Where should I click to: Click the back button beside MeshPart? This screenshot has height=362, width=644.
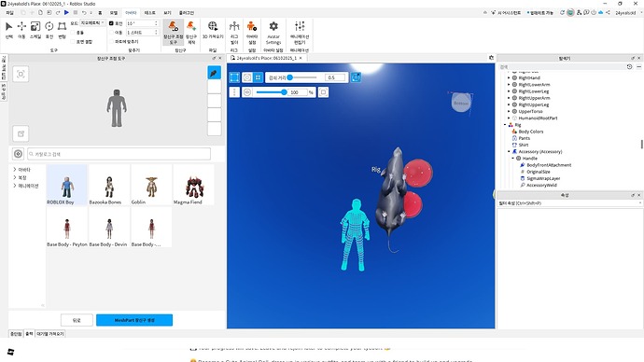pyautogui.click(x=77, y=320)
